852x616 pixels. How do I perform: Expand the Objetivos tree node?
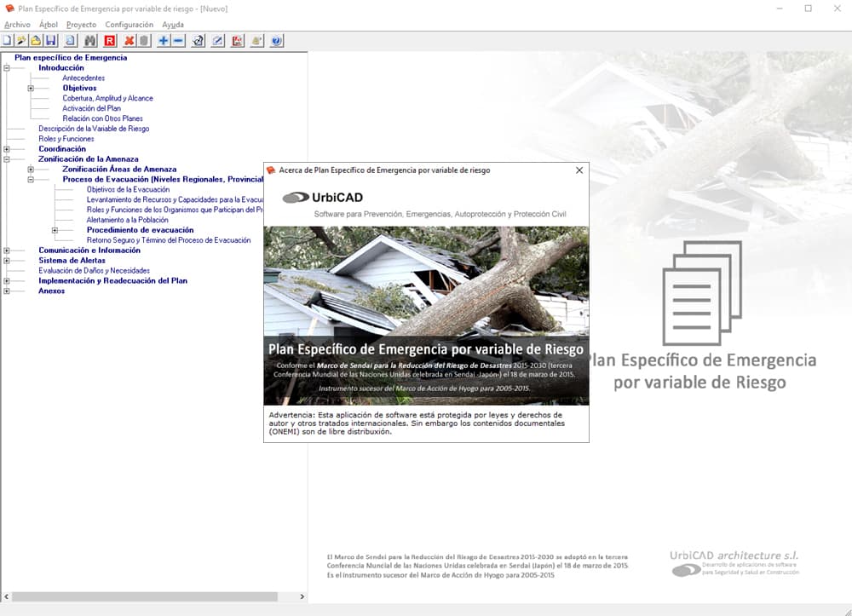31,88
